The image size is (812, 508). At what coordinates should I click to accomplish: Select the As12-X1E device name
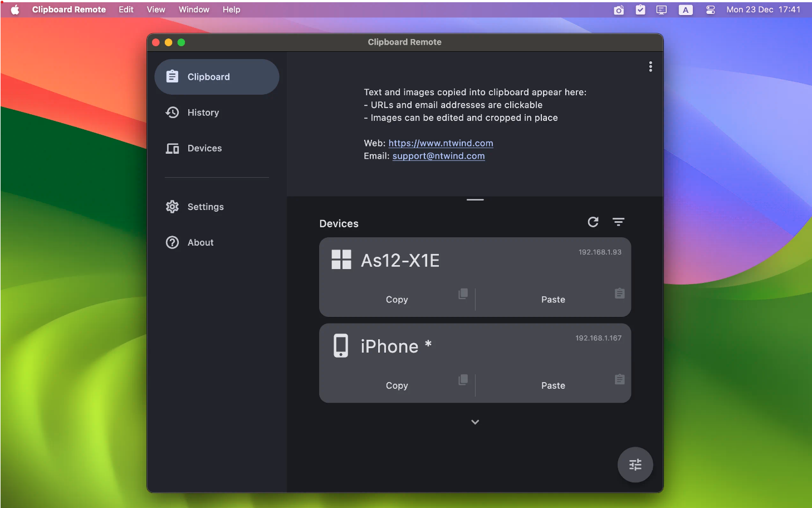400,260
